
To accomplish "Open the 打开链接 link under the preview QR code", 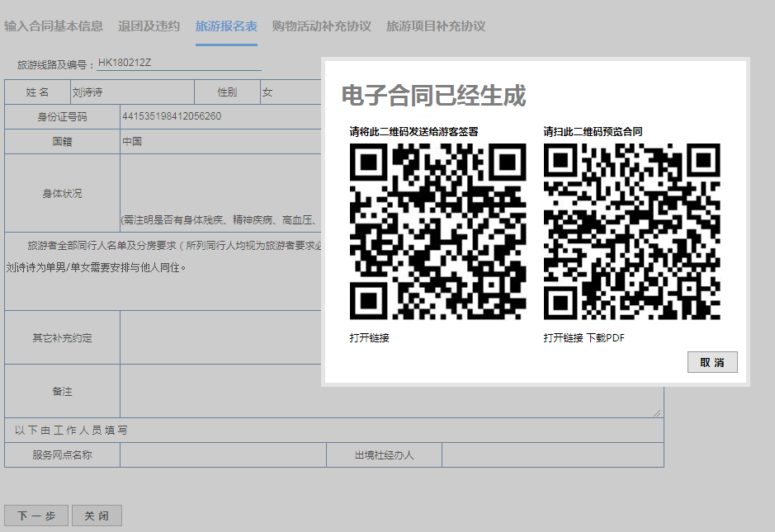I will pos(564,338).
